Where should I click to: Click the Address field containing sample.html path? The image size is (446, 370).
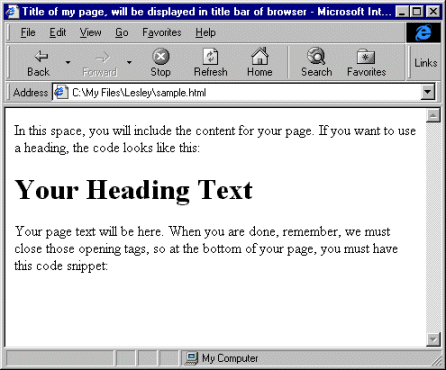[x=245, y=92]
